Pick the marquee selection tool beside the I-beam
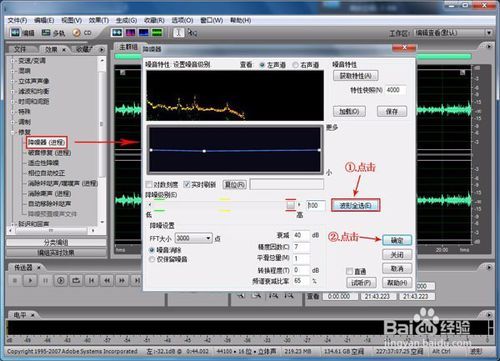 (192, 32)
